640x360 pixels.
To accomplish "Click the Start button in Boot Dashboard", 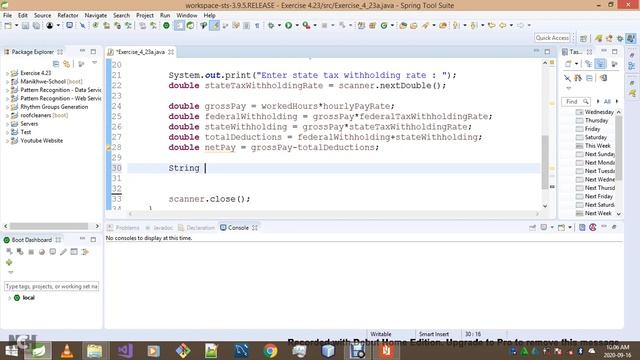I will (9, 251).
